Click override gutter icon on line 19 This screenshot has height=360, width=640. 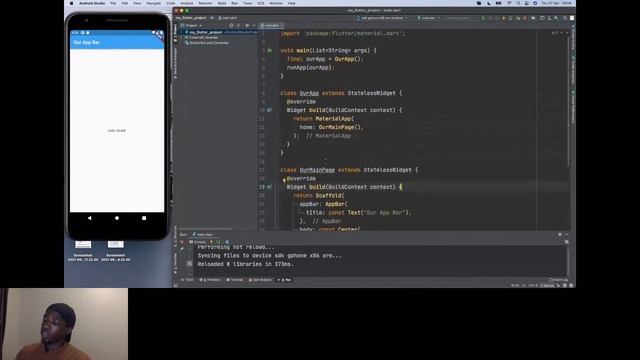pos(269,187)
